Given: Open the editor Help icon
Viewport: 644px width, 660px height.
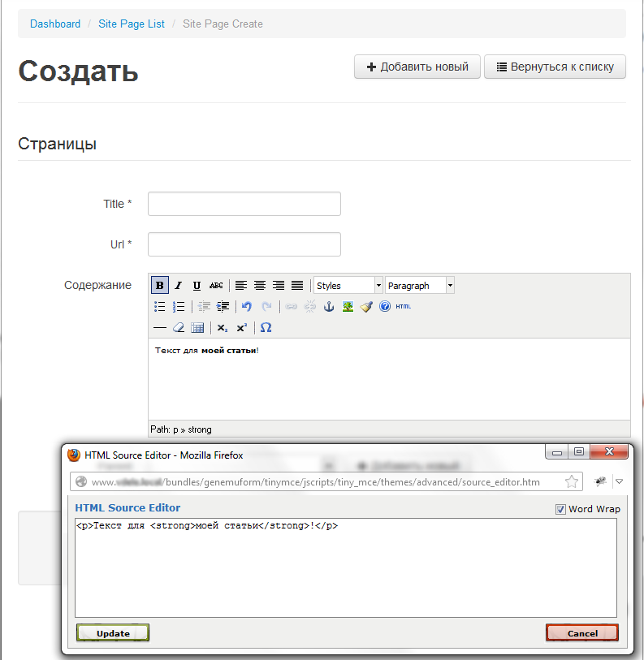Looking at the screenshot, I should 385,306.
